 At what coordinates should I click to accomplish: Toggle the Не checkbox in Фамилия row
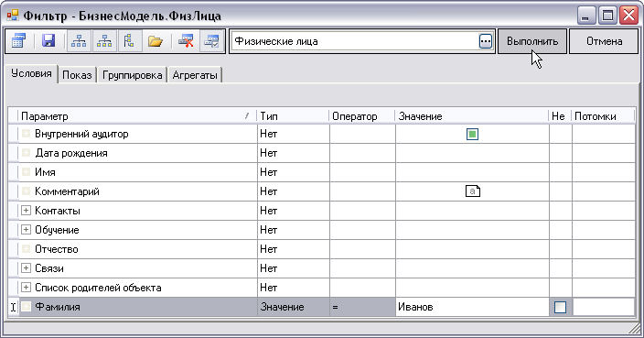pyautogui.click(x=560, y=307)
